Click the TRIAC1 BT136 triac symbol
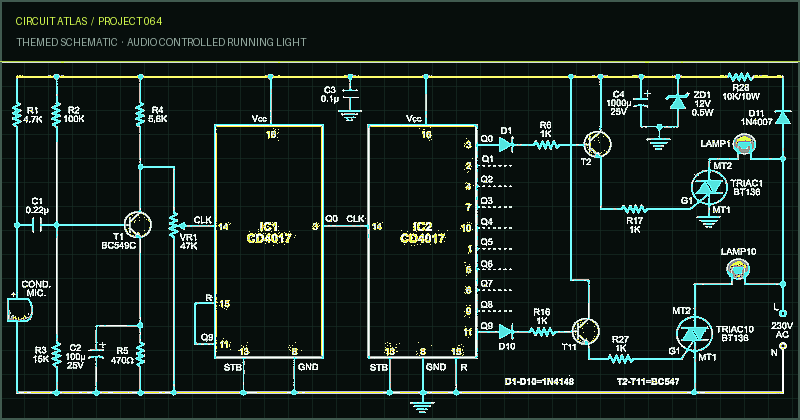The image size is (800, 420). point(708,188)
